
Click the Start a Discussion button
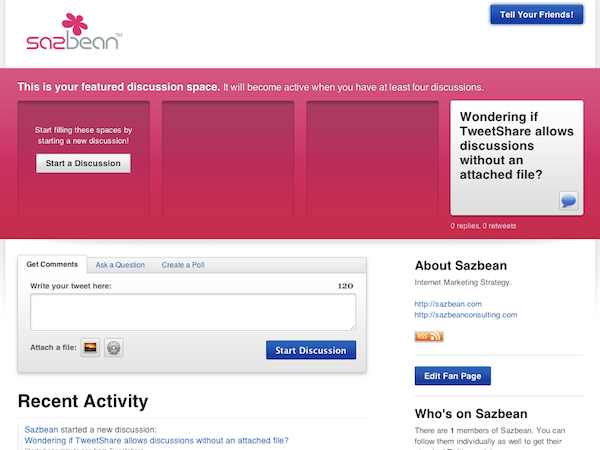coord(83,163)
